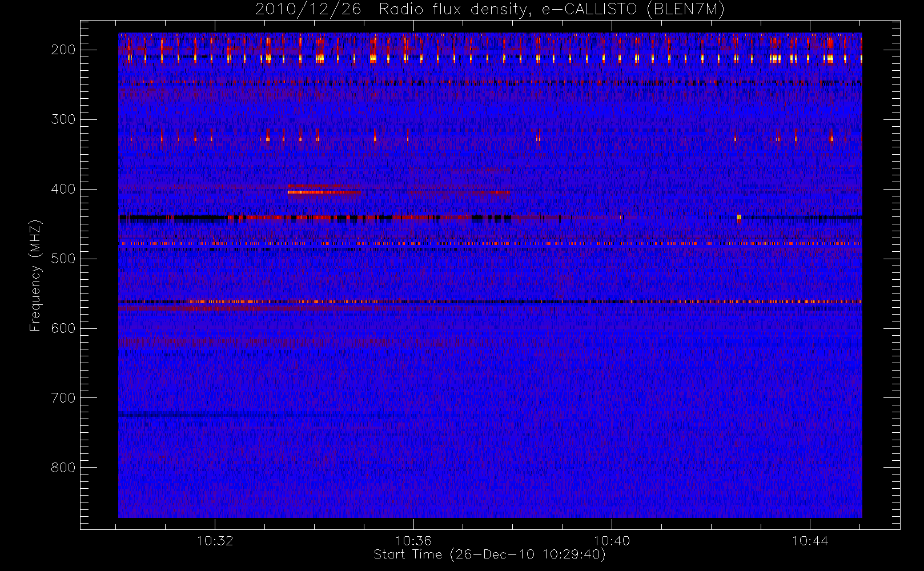
Task: Click the 800 frequency tick label
Action: point(63,468)
